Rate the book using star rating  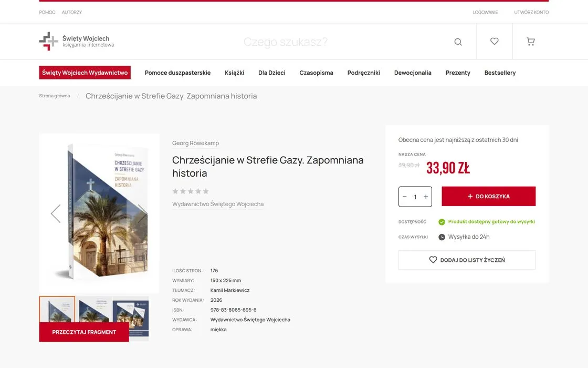coord(191,191)
